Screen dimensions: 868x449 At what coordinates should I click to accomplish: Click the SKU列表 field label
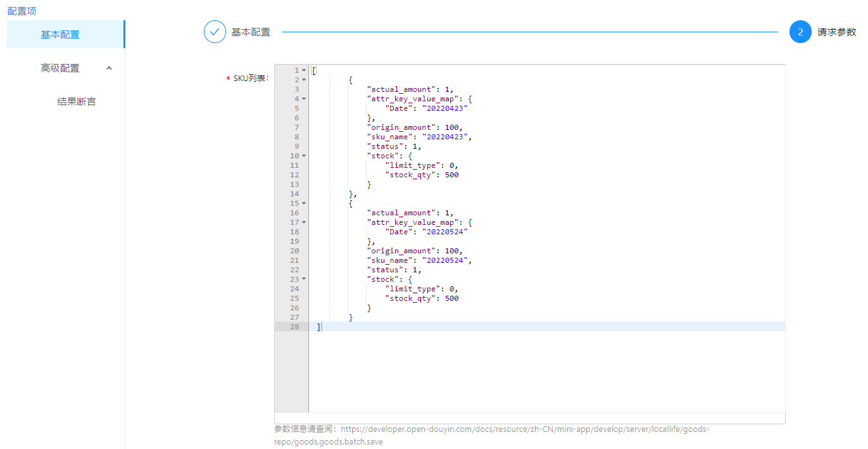251,78
